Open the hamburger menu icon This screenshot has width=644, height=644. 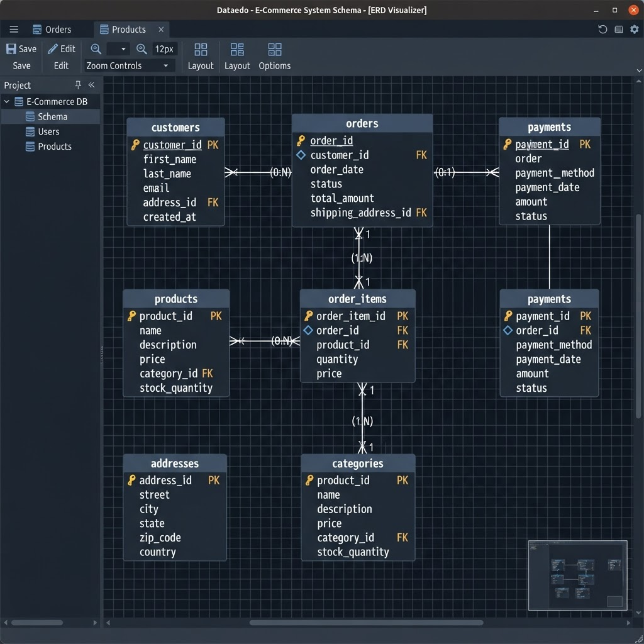click(x=14, y=29)
